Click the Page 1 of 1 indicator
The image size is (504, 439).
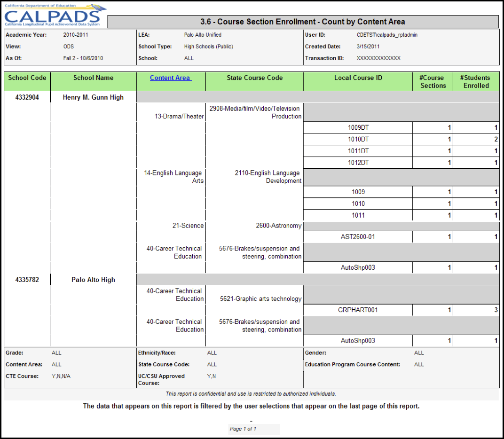[243, 429]
